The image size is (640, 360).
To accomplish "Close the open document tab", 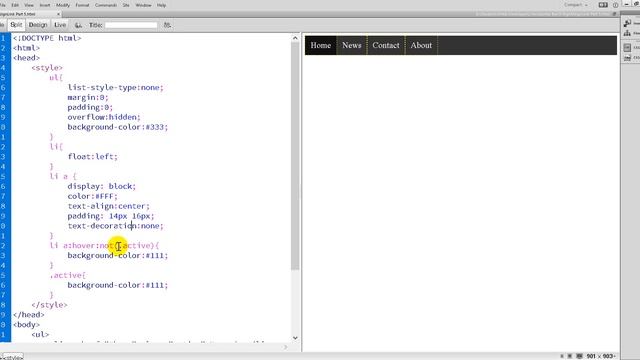I will click(x=58, y=14).
